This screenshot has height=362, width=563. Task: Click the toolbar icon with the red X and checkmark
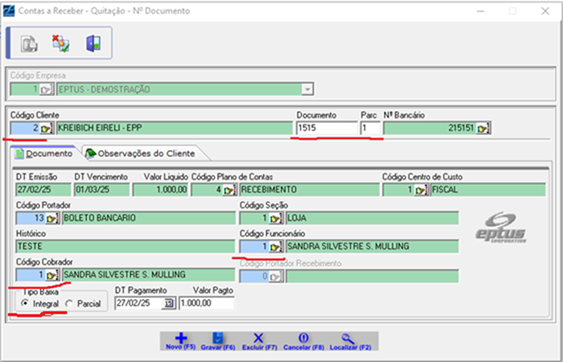tap(61, 43)
